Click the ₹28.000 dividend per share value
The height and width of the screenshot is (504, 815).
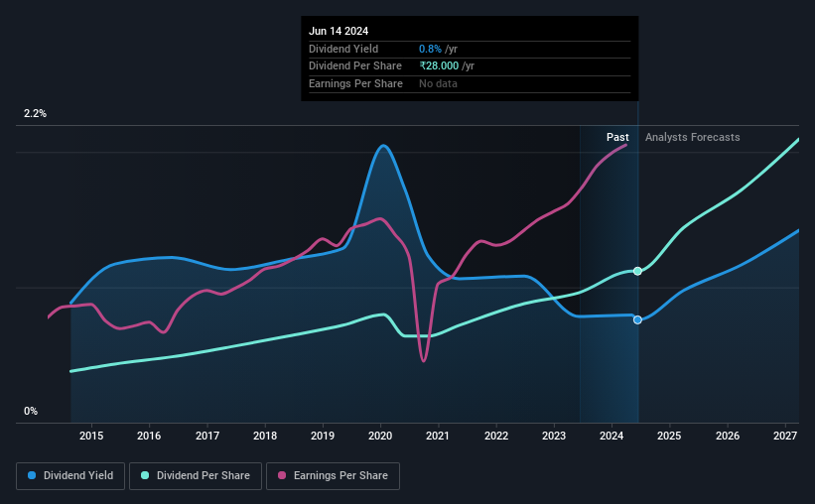coord(439,66)
